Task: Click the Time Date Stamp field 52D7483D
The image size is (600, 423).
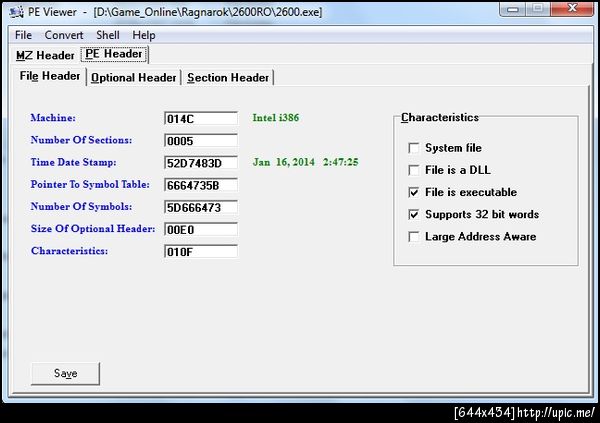Action: (x=201, y=163)
